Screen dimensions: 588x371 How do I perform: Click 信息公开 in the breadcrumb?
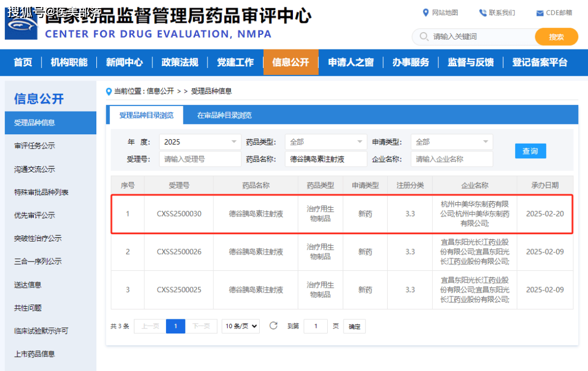pos(160,91)
